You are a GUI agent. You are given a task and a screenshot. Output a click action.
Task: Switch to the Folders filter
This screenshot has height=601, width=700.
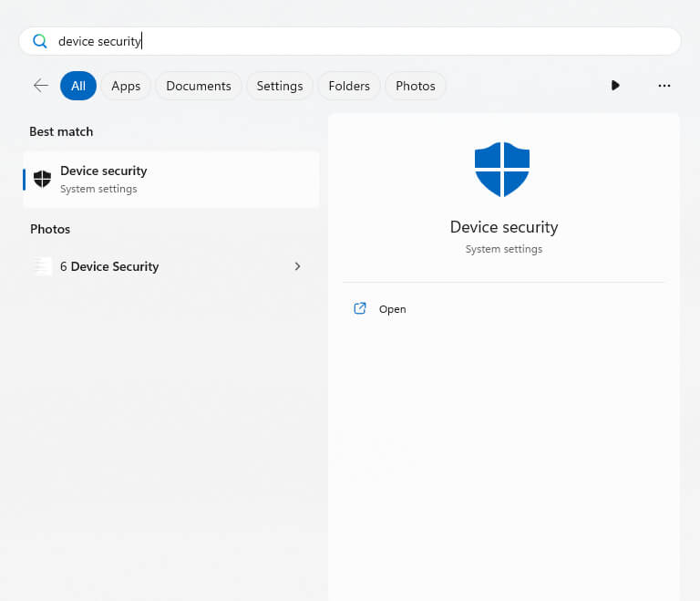tap(349, 86)
